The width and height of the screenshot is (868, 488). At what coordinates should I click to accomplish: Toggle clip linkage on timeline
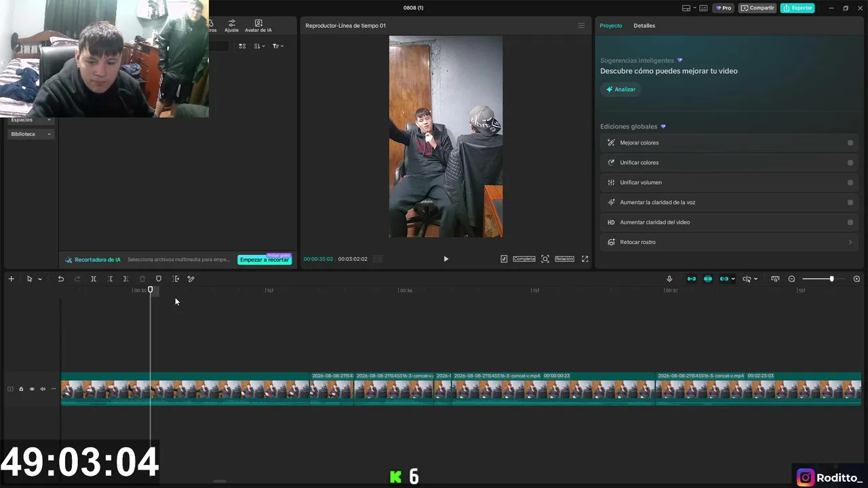[x=724, y=279]
